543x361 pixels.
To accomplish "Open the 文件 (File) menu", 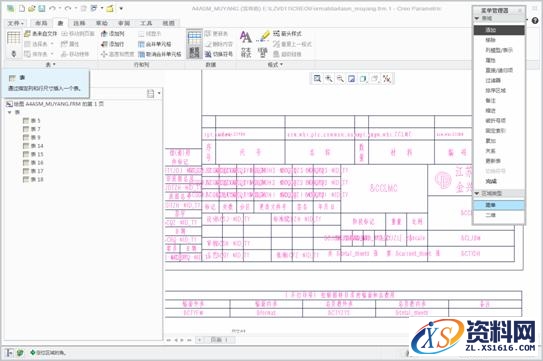I will coord(16,23).
